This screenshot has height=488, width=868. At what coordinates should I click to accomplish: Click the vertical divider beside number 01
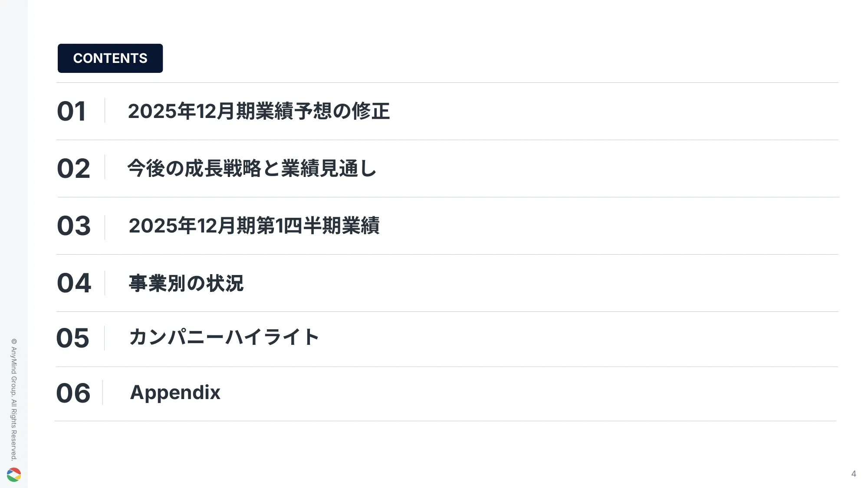(x=105, y=111)
